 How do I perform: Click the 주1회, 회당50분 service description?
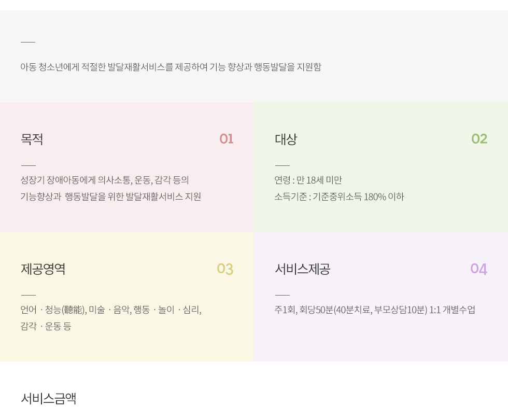[x=375, y=310]
